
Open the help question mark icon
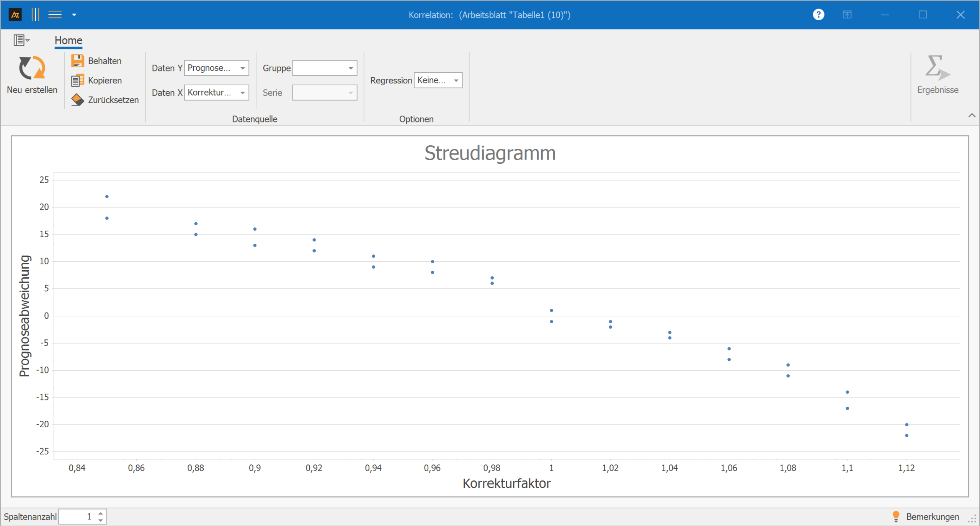(818, 15)
